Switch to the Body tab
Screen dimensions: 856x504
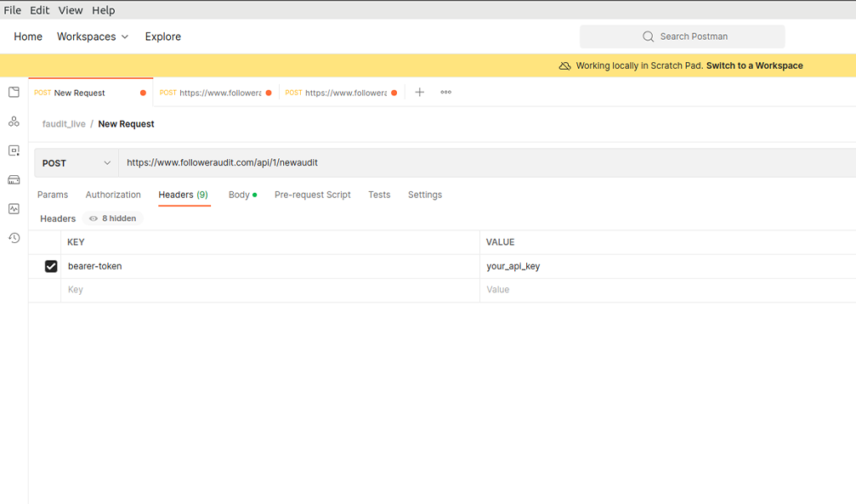(242, 195)
